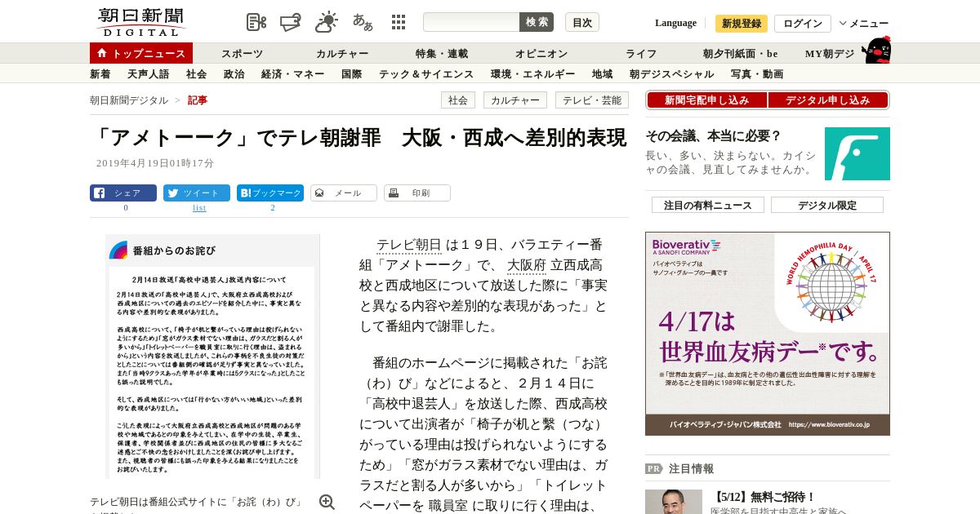The height and width of the screenshot is (514, 980).
Task: Click the 大阪府 link in article
Action: tap(527, 265)
